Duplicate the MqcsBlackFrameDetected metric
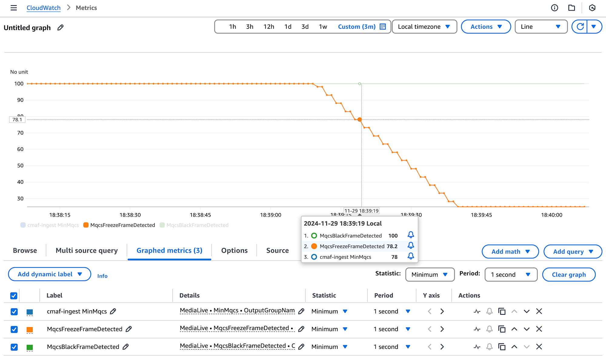Screen dimensions: 606x364 point(502,347)
